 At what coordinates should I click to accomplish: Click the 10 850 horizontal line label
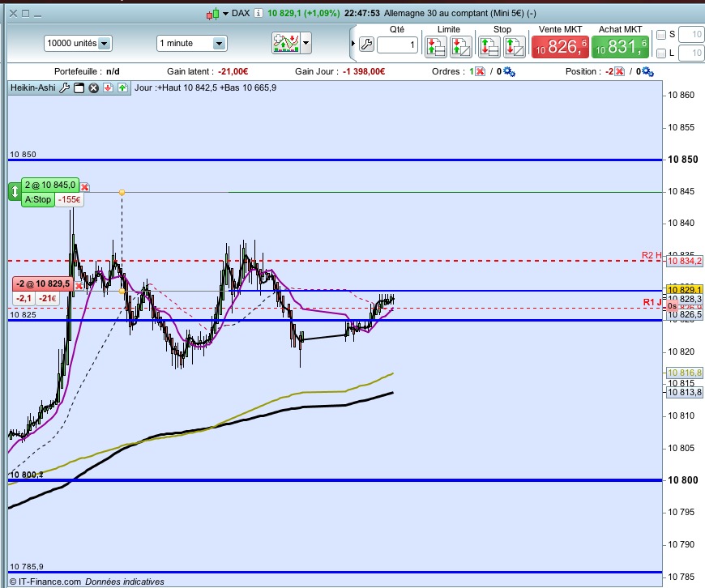point(23,155)
